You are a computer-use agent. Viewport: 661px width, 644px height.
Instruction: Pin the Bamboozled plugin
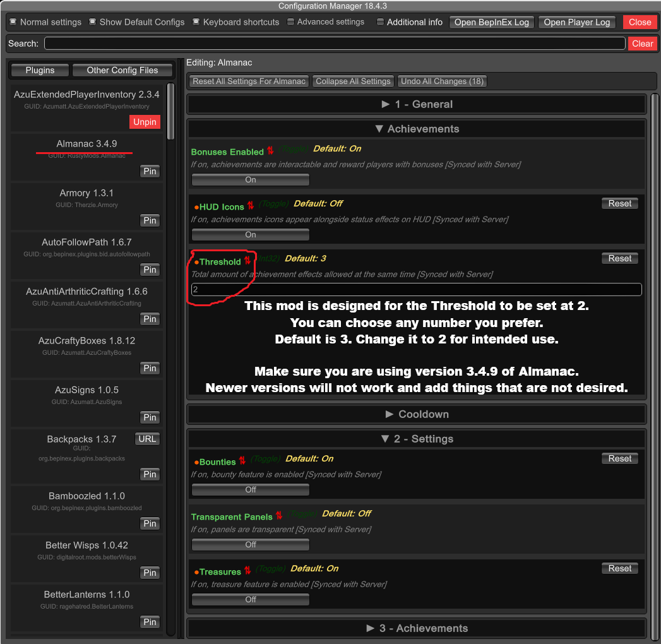pyautogui.click(x=150, y=523)
